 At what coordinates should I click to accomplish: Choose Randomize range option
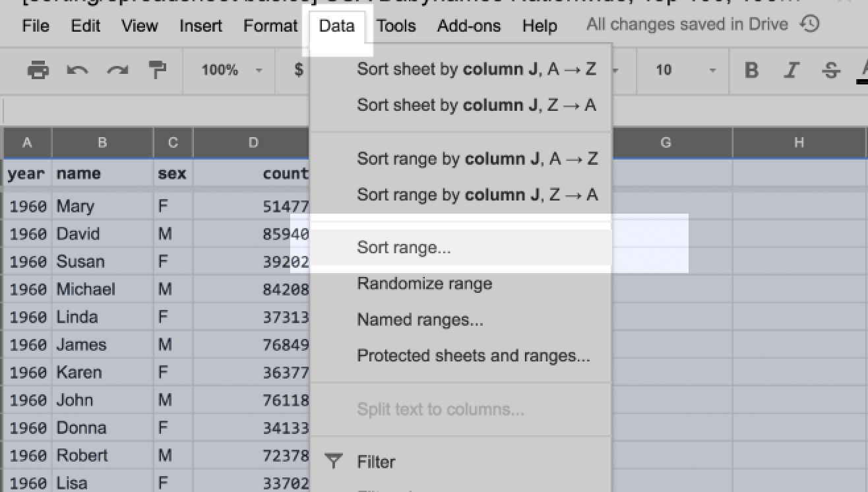pos(425,284)
